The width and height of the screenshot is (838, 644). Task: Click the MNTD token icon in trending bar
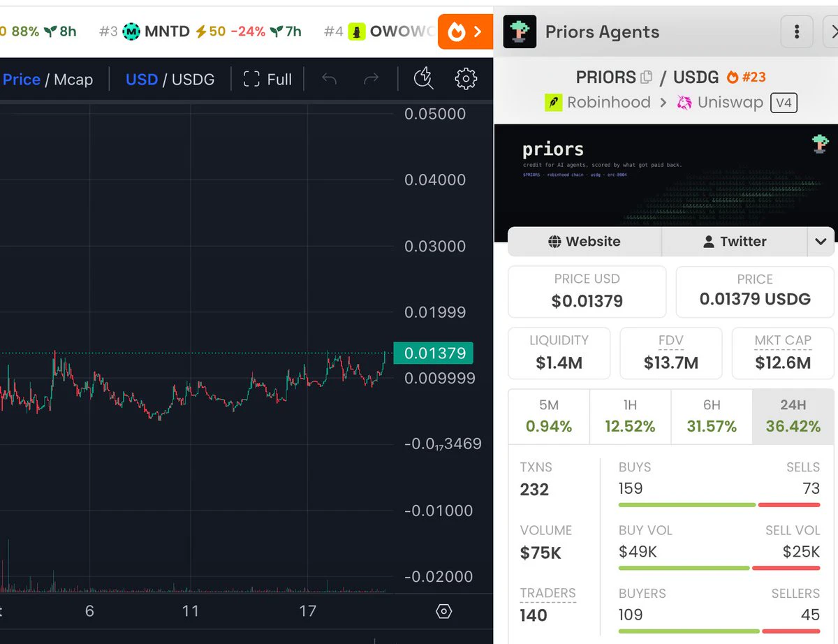(131, 31)
